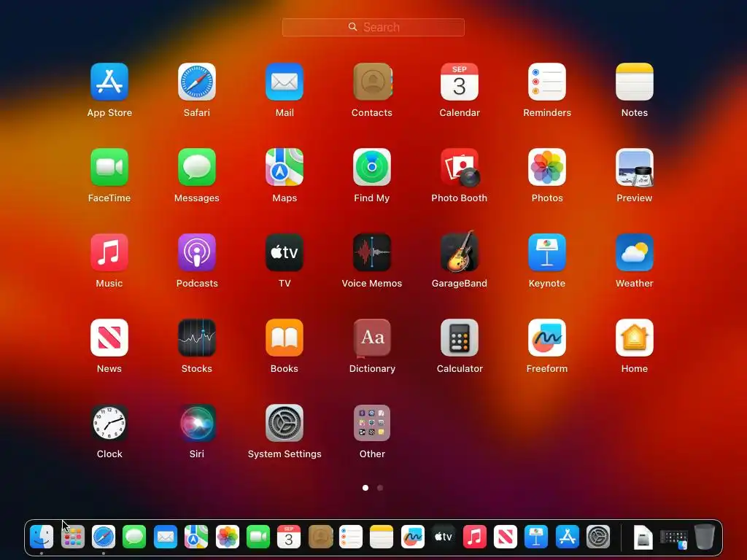The width and height of the screenshot is (747, 560).
Task: Open the disk image file in the Dock
Action: point(643,537)
